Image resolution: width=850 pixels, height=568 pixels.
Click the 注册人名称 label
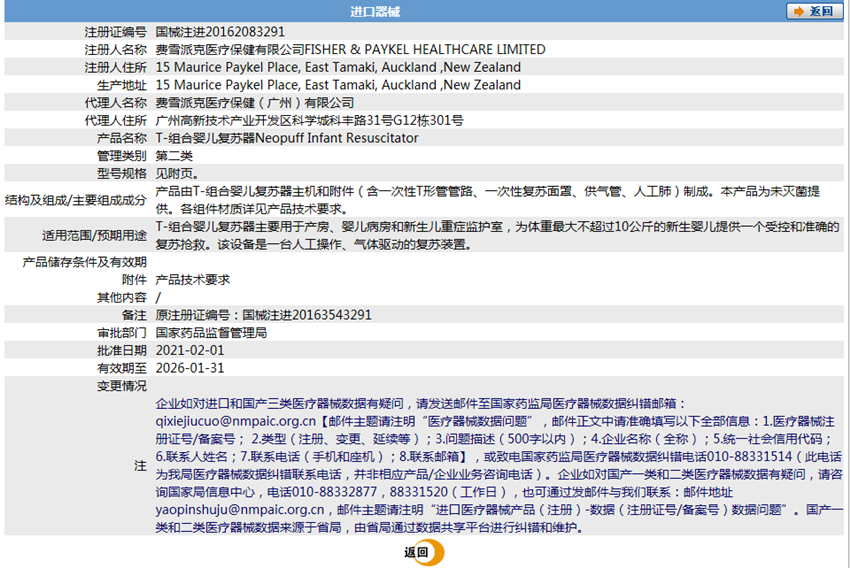[x=115, y=50]
